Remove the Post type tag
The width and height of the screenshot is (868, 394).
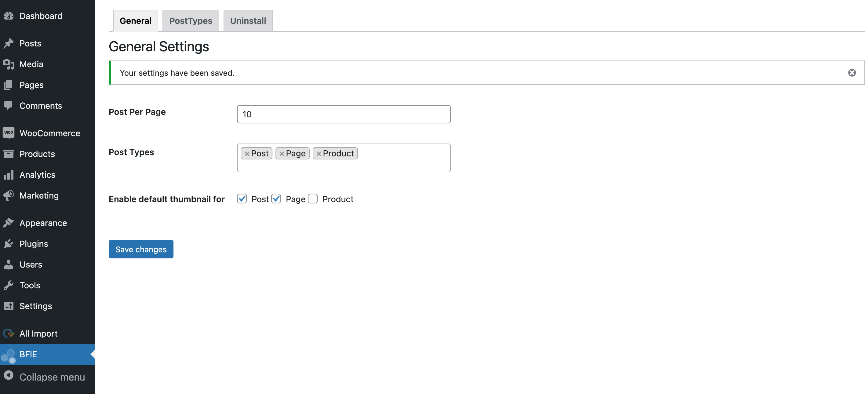(x=246, y=153)
